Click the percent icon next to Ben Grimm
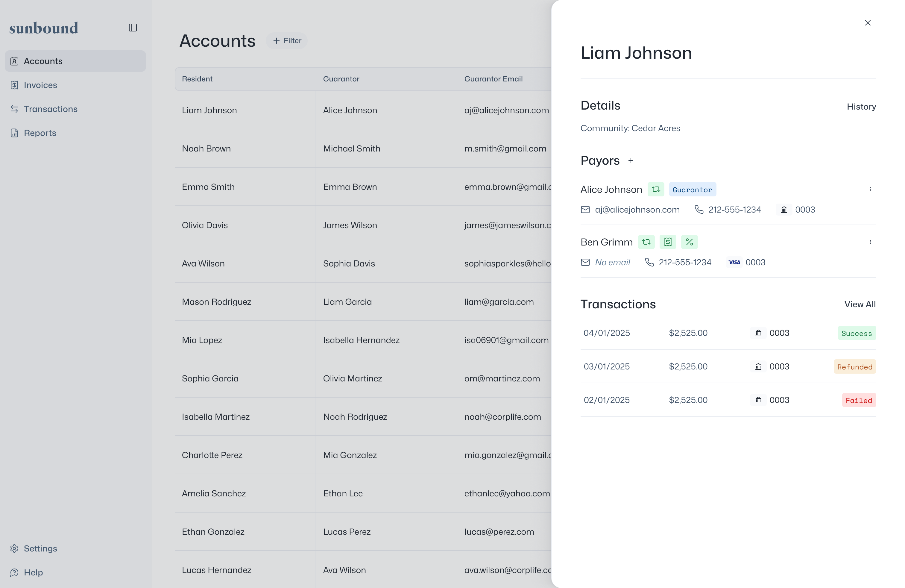 [690, 242]
